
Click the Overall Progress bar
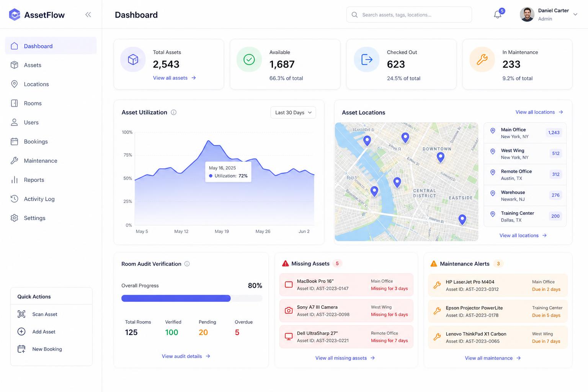pyautogui.click(x=192, y=298)
